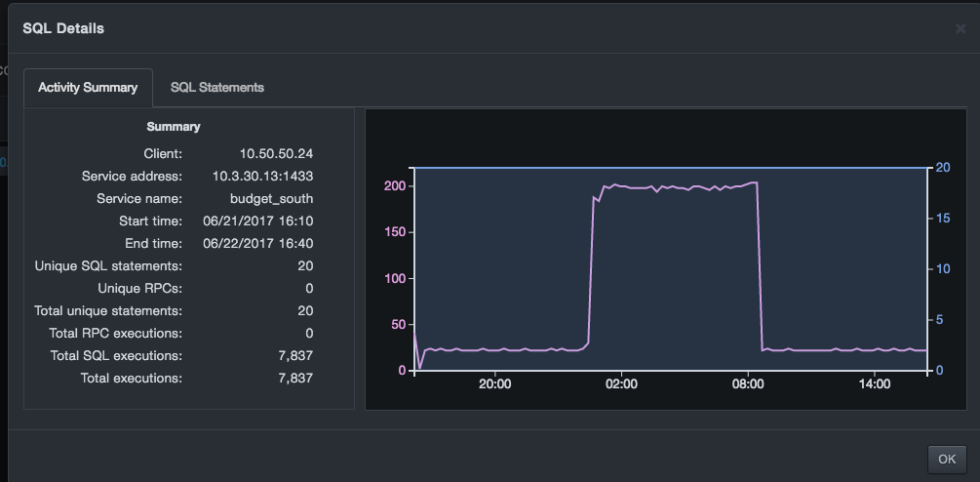Click the client IP 10.50.50.24
Screen dimensions: 980x482
tap(276, 153)
